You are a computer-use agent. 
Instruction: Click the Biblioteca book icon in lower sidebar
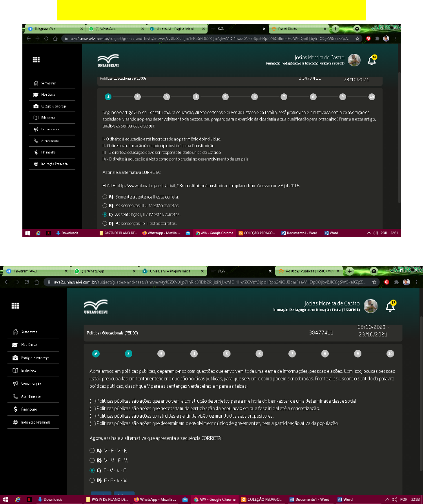[x=15, y=371]
